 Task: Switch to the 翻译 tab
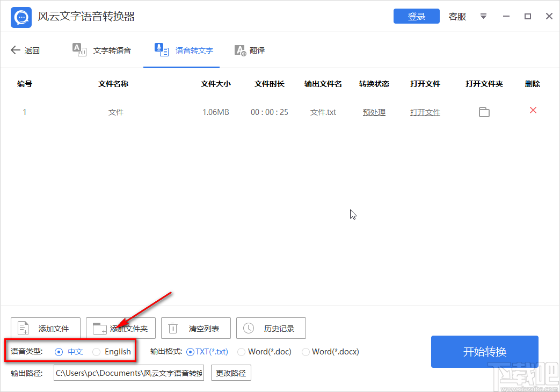coord(250,50)
